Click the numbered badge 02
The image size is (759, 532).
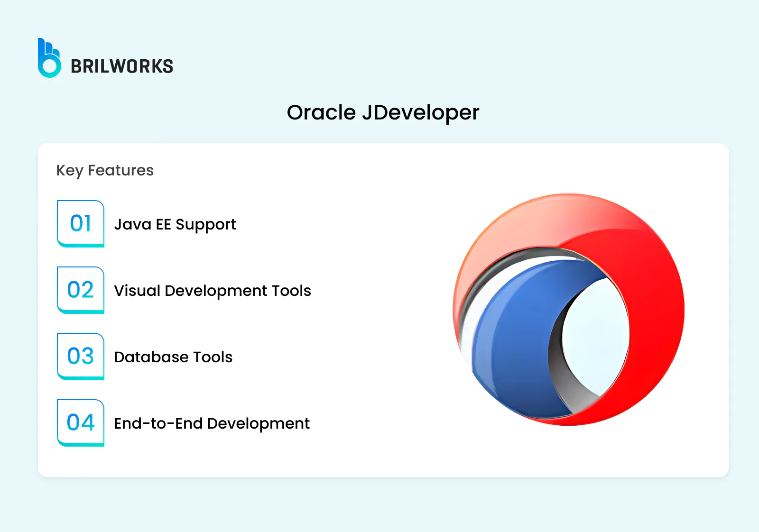[80, 290]
